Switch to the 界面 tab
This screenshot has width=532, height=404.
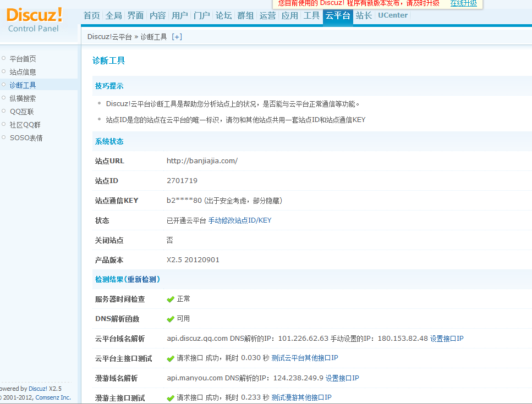click(x=136, y=15)
